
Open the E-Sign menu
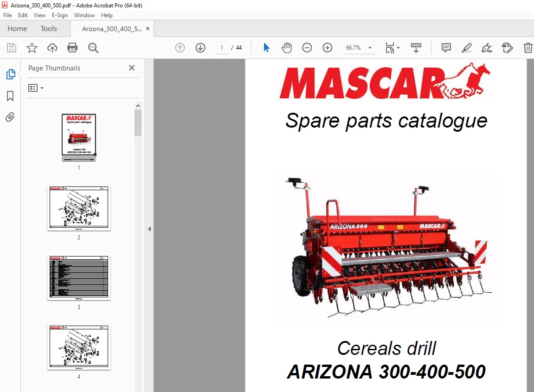[59, 15]
